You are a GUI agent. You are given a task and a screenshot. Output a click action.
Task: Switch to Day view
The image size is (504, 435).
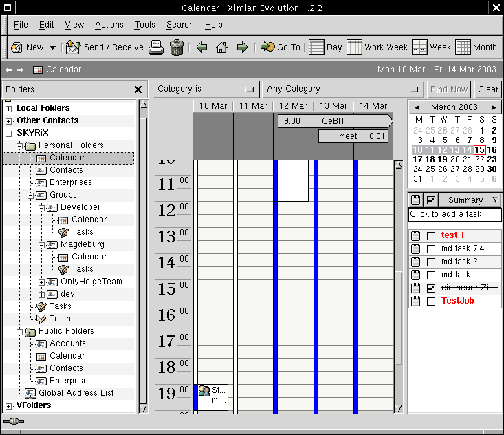(x=325, y=47)
